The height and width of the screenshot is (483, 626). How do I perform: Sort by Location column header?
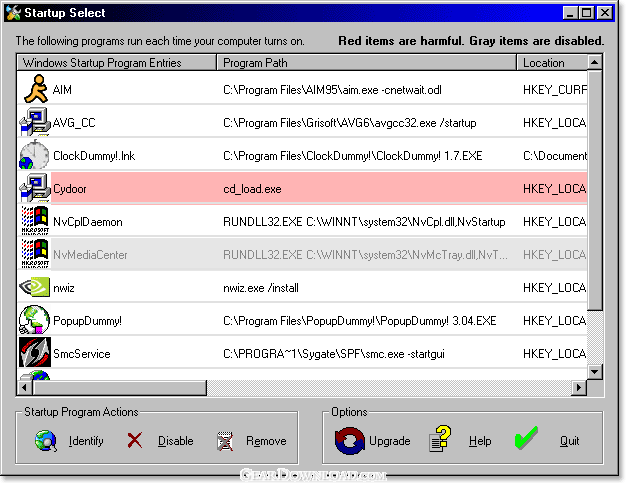coord(552,63)
